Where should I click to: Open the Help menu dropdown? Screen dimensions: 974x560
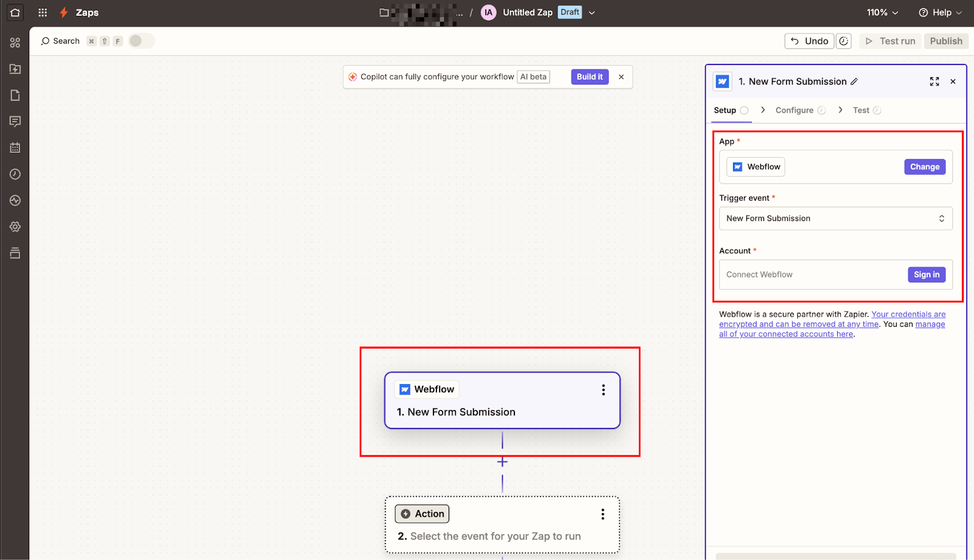pyautogui.click(x=940, y=12)
